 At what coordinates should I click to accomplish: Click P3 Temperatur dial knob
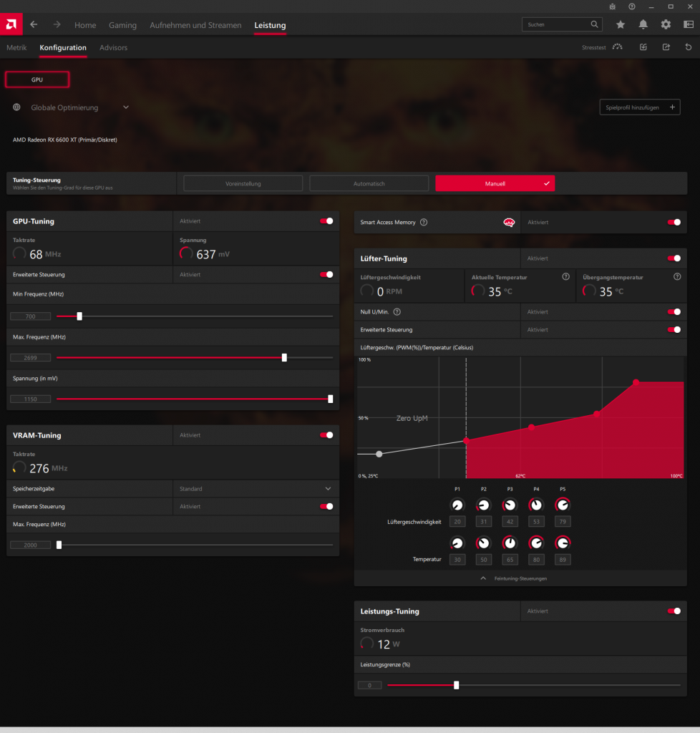pyautogui.click(x=510, y=543)
